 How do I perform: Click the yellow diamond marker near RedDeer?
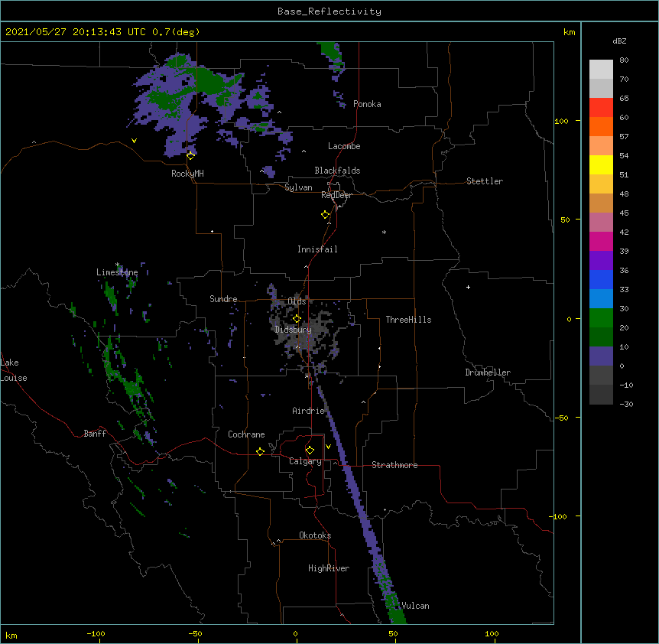coord(326,215)
